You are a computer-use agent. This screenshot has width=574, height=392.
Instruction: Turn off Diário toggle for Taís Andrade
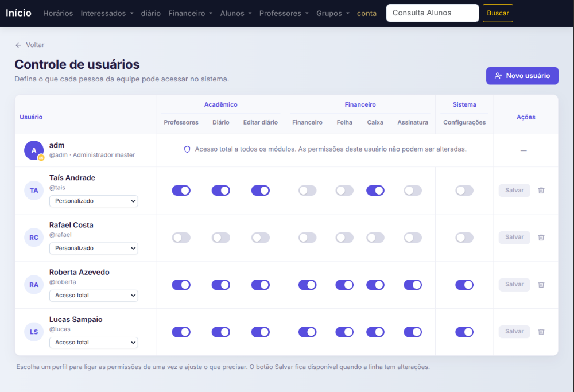coord(221,191)
